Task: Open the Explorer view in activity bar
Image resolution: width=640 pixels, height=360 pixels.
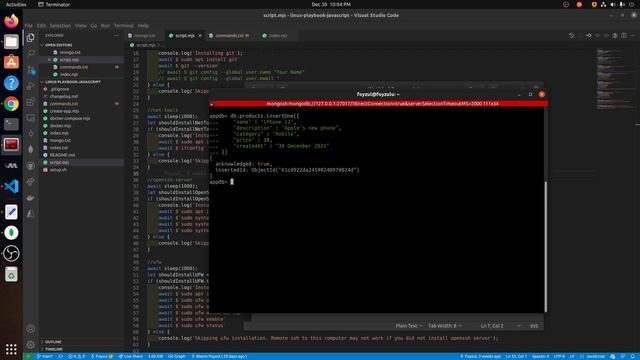Action: pyautogui.click(x=31, y=38)
